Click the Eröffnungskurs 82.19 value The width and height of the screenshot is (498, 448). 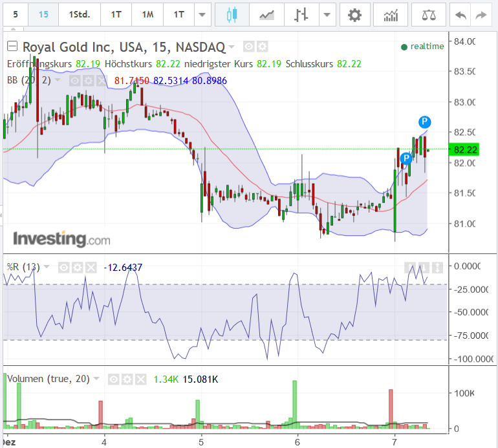(88, 64)
